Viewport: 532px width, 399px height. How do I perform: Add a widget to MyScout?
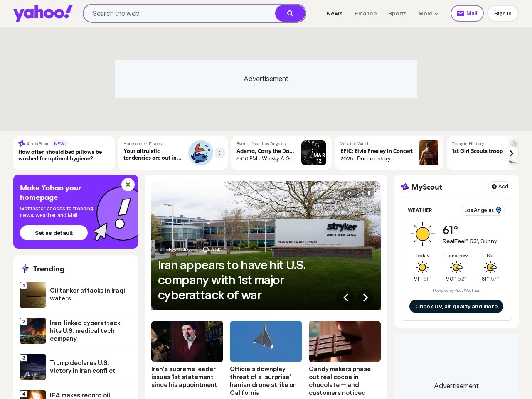[x=500, y=187]
